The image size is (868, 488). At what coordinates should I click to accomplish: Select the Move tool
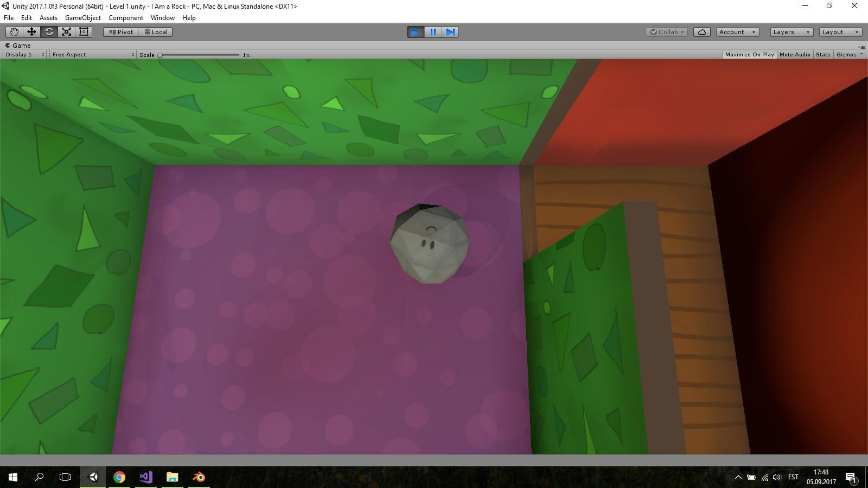[31, 32]
